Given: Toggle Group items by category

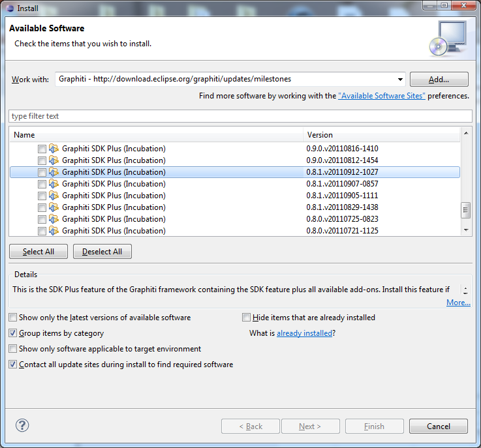Looking at the screenshot, I should (x=12, y=333).
